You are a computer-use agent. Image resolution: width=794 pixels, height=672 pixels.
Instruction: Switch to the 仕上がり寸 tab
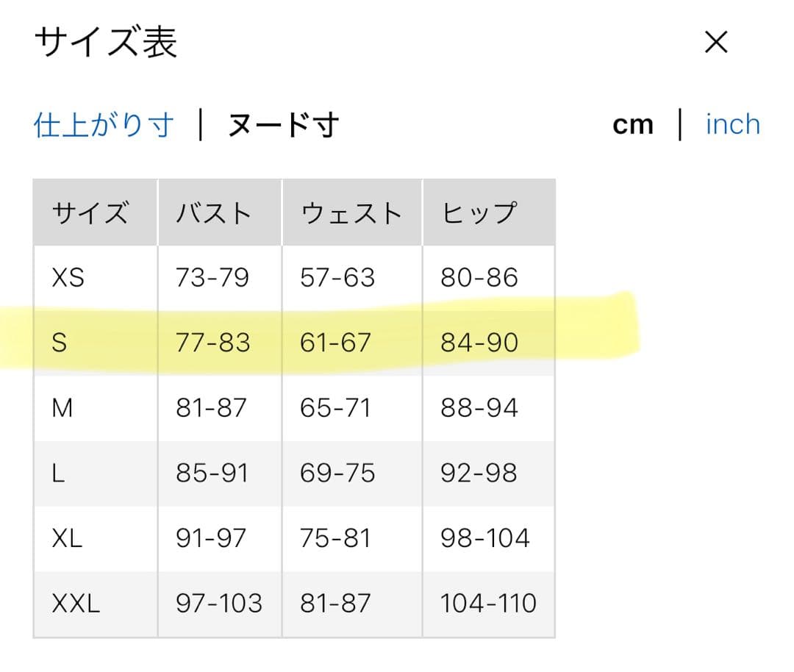click(104, 125)
